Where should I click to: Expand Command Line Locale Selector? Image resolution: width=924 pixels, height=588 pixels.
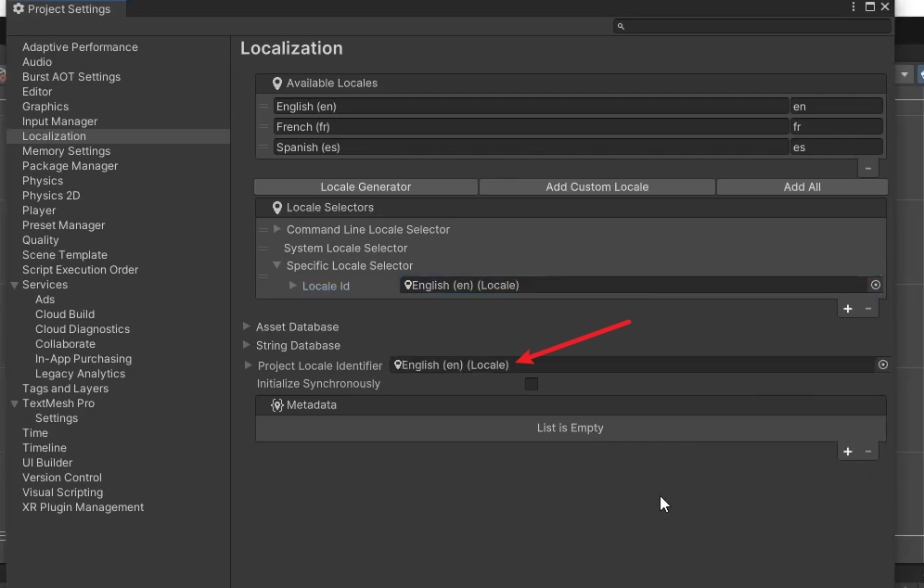[277, 228]
